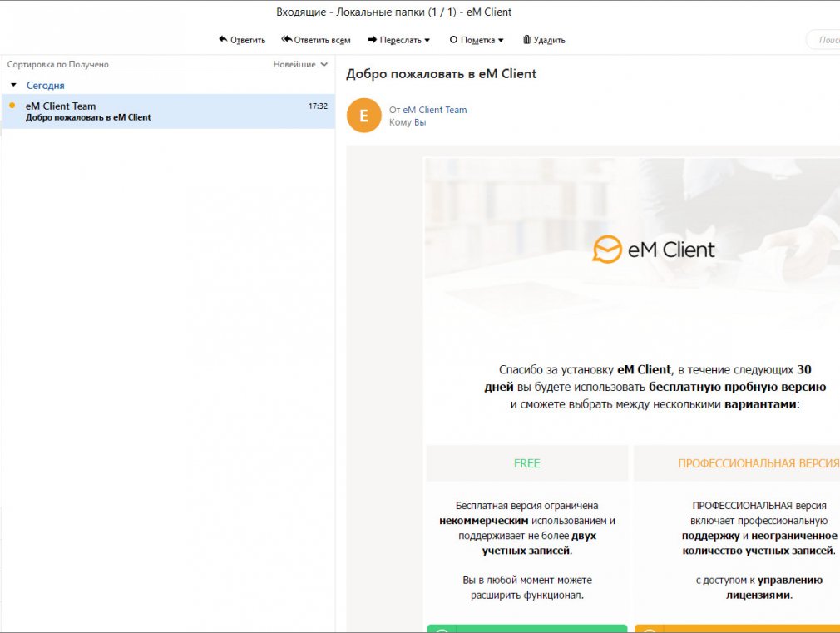Click the orange E sender avatar
The width and height of the screenshot is (840, 633).
[x=363, y=116]
